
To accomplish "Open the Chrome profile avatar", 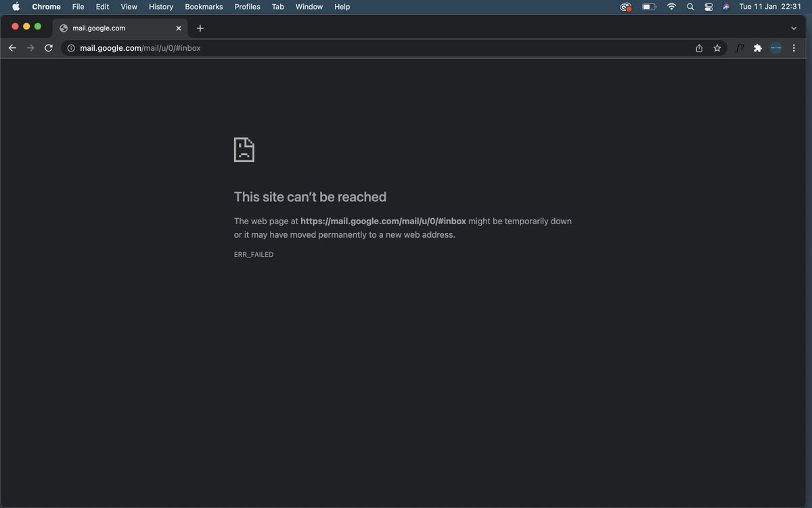I will (776, 48).
